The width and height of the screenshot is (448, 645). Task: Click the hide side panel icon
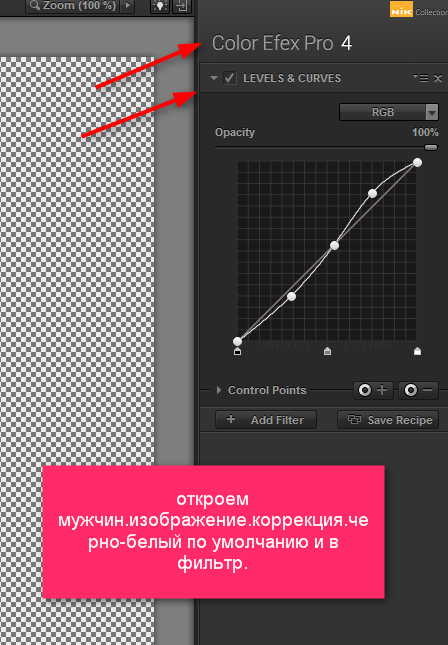181,6
